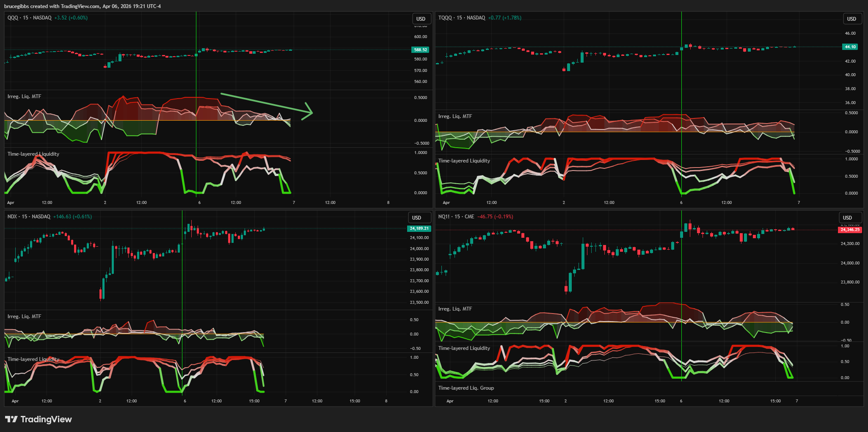The width and height of the screenshot is (868, 432).
Task: Click the brucegibbs created with TradingView.com header
Action: point(82,6)
